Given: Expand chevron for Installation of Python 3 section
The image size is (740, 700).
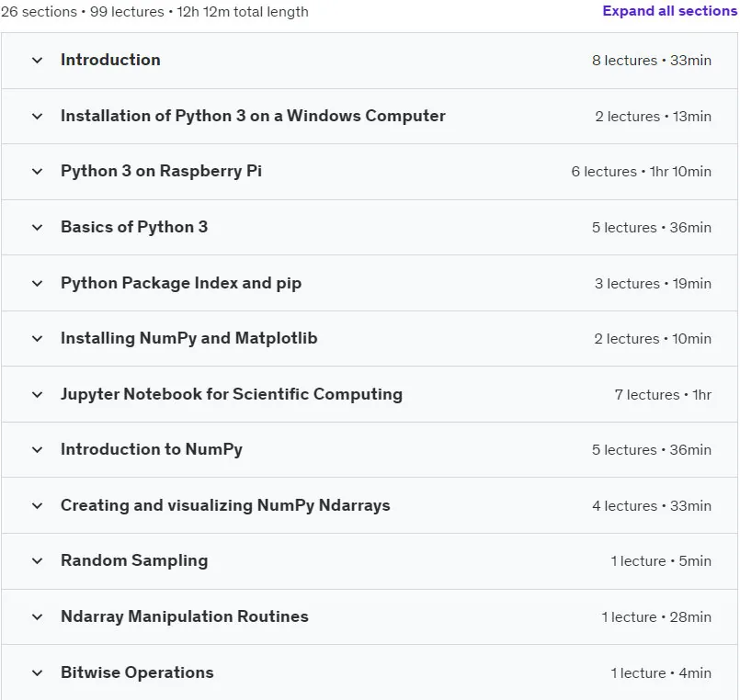Looking at the screenshot, I should tap(38, 116).
